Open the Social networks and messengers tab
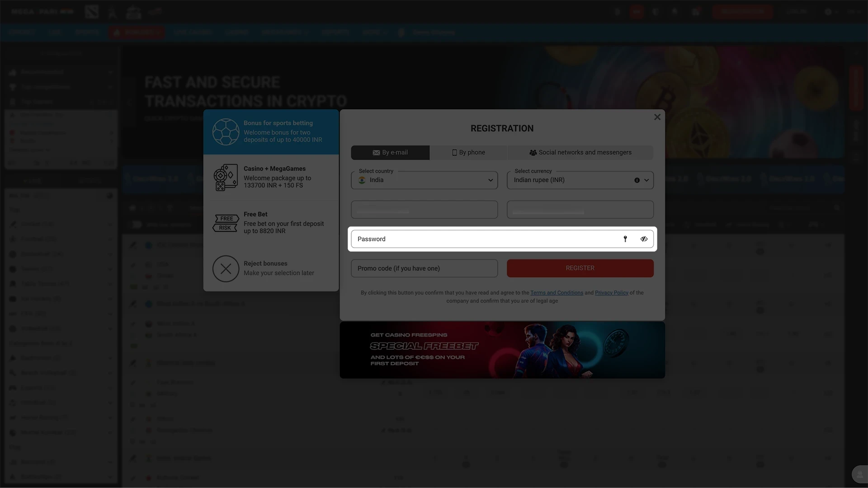868x488 pixels. pos(580,152)
